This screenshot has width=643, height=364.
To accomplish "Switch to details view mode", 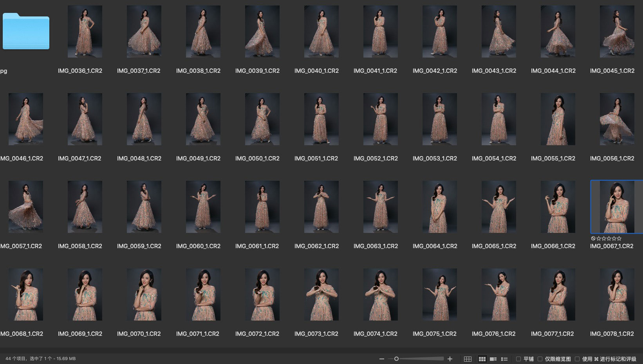I will 493,359.
